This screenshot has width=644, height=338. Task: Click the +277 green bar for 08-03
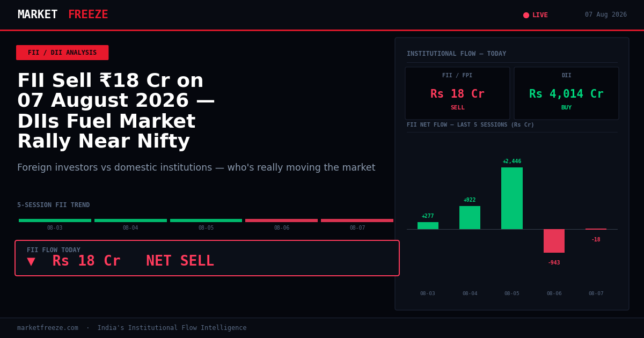[428, 225]
